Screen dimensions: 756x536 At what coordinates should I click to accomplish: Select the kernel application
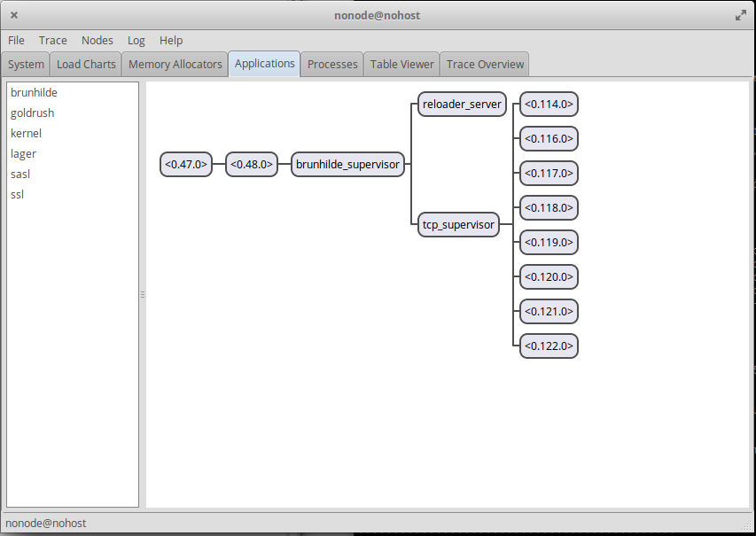[26, 133]
